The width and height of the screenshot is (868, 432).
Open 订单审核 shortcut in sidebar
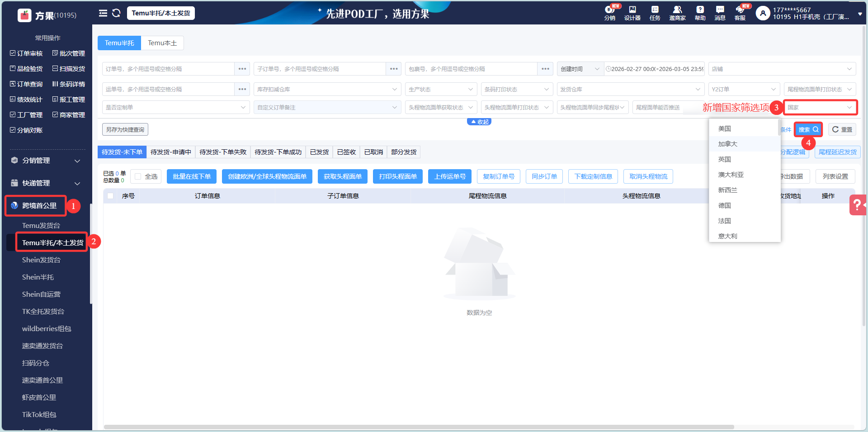click(26, 53)
